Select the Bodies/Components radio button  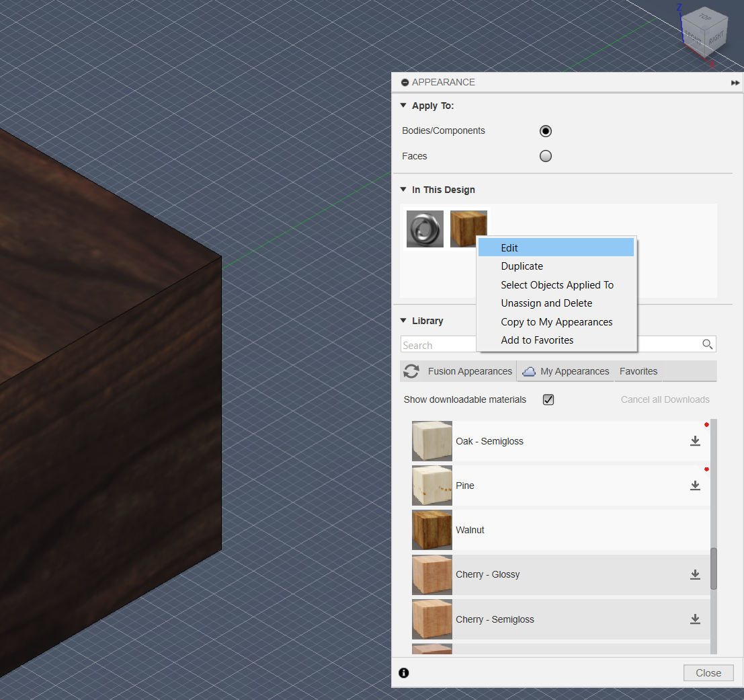coord(545,130)
